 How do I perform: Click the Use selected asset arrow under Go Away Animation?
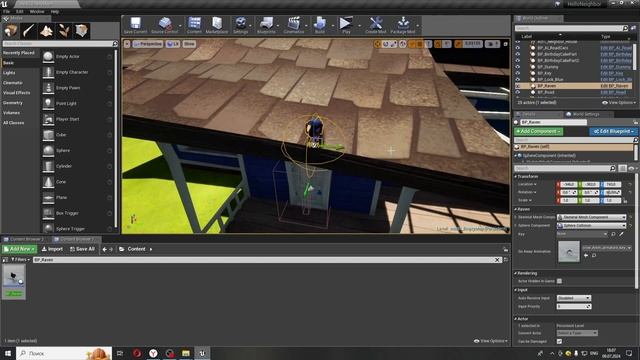click(586, 256)
